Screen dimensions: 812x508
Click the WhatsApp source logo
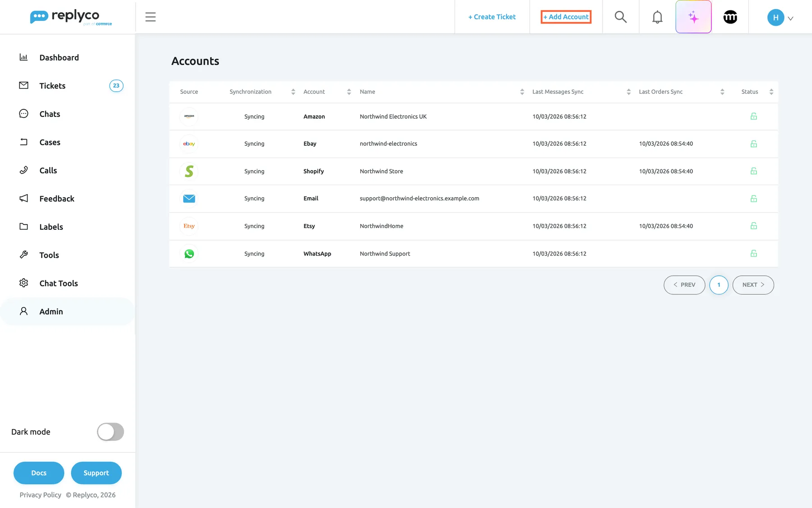pyautogui.click(x=189, y=254)
